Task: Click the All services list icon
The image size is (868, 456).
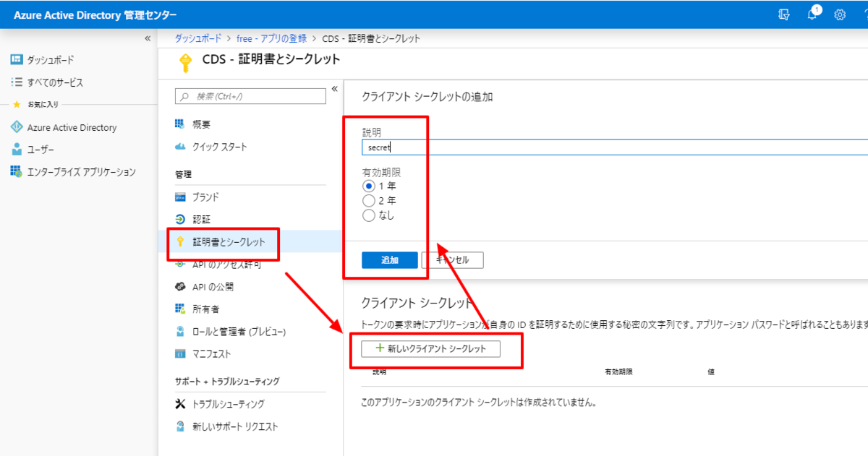Action: (x=17, y=82)
